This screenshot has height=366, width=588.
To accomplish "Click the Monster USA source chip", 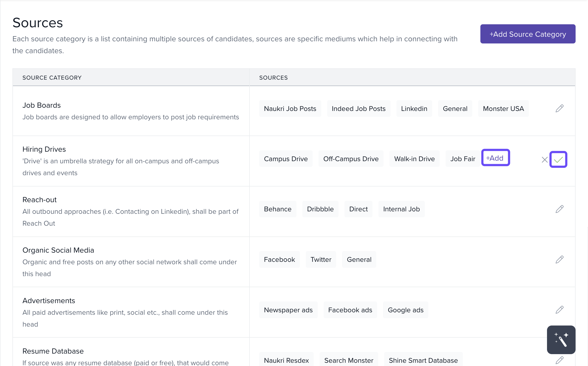I will (x=503, y=109).
